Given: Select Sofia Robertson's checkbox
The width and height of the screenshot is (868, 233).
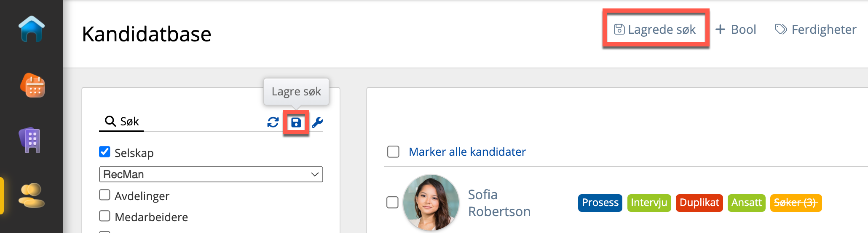Looking at the screenshot, I should pos(392,203).
